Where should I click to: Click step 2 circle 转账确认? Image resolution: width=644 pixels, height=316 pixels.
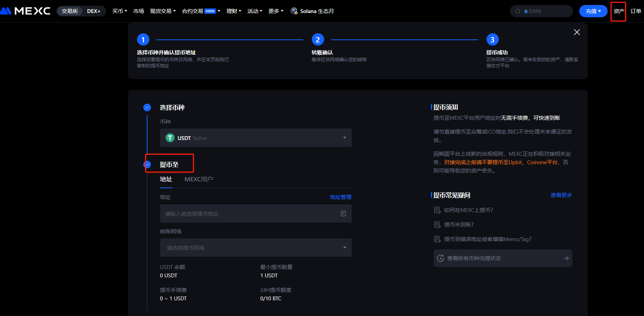(318, 39)
